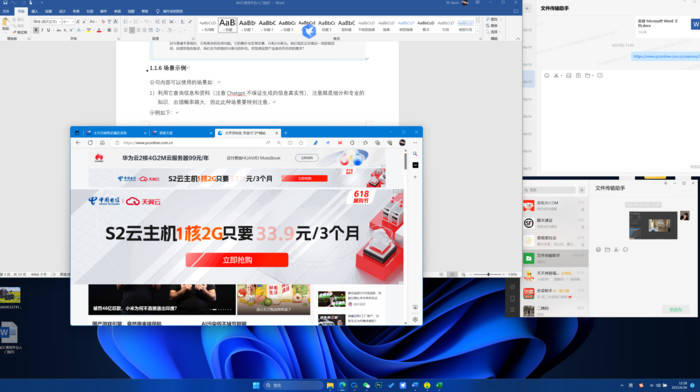Open the second chat in WeChat list
This screenshot has width=700, height=392.
tap(555, 223)
